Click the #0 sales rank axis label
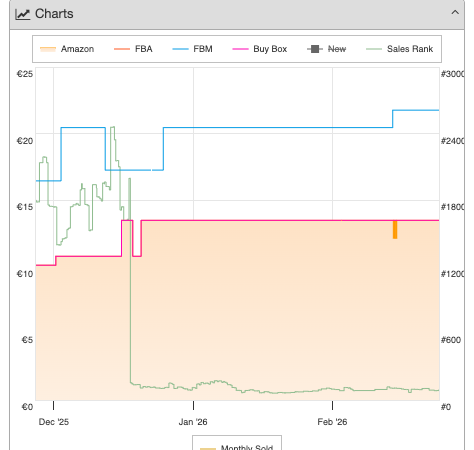This screenshot has height=450, width=474. (x=446, y=407)
